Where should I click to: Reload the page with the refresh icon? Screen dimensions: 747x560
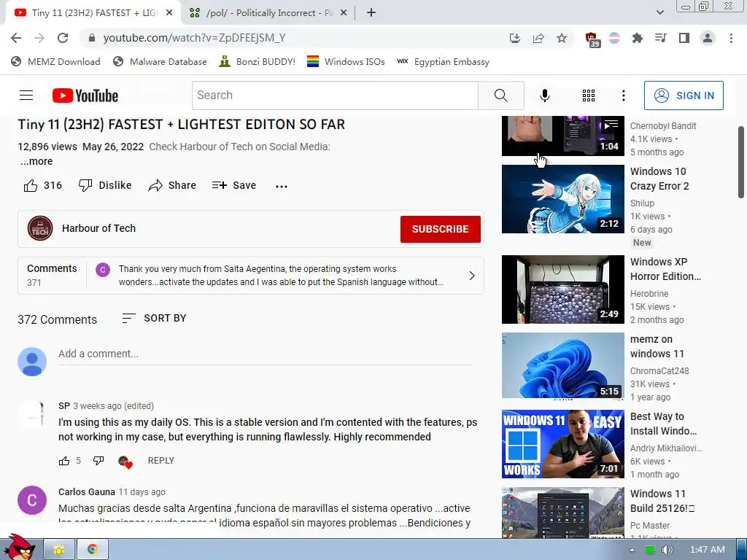coord(63,38)
